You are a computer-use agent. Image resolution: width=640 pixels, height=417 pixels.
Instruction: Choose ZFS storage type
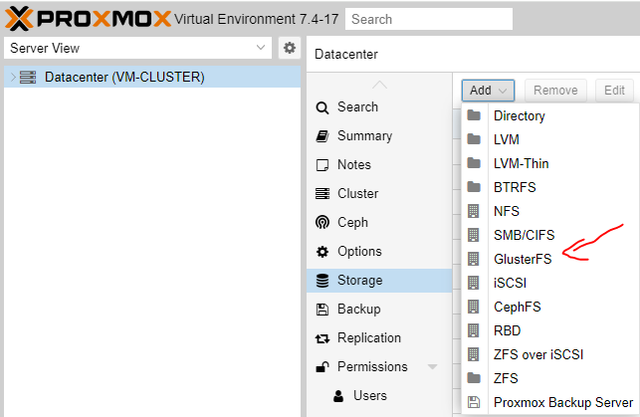tap(551, 378)
